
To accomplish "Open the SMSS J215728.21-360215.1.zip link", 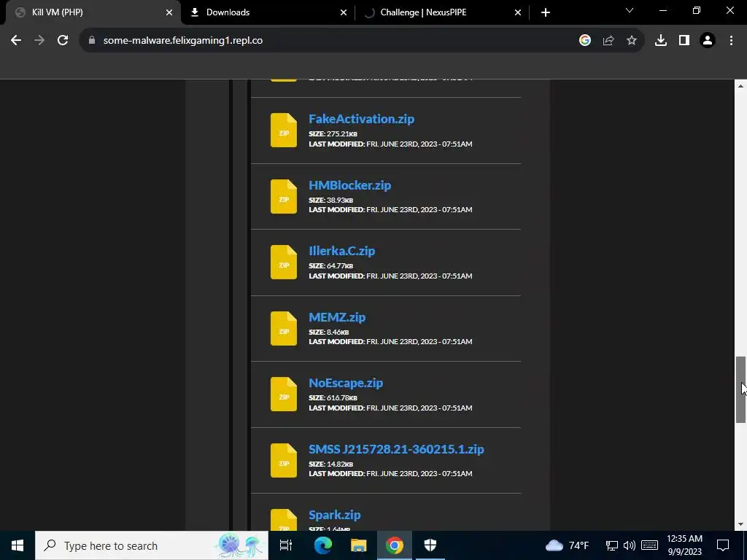I will coord(396,448).
